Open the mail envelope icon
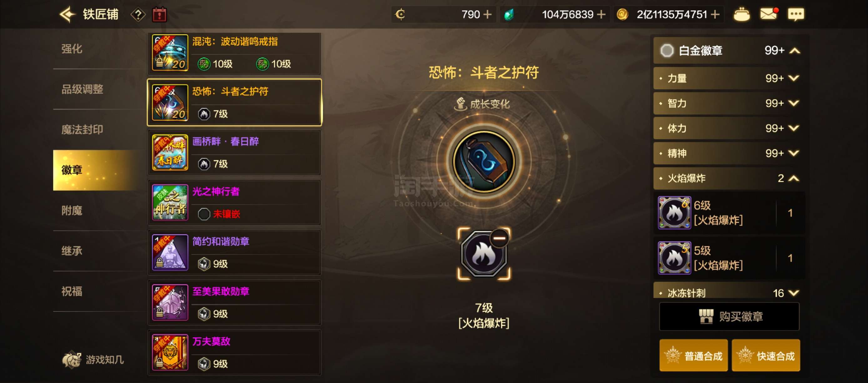This screenshot has width=868, height=383. point(769,14)
